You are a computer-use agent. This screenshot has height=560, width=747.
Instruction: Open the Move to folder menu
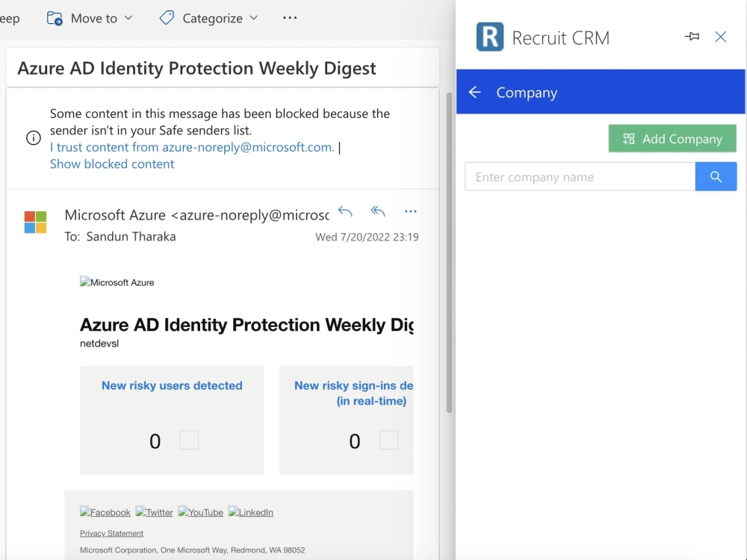[90, 18]
